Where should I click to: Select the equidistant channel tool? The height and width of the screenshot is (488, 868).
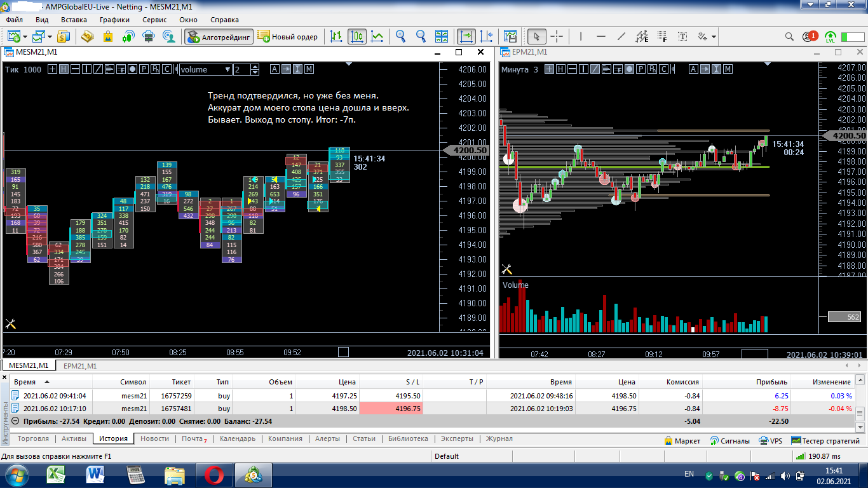click(642, 36)
